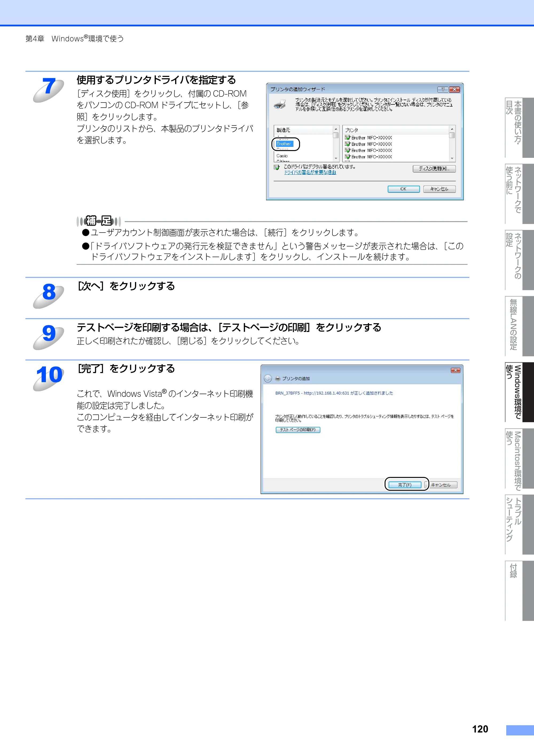Click the down arrow of プリンタ list scrollbar
The width and height of the screenshot is (534, 756).
452,158
